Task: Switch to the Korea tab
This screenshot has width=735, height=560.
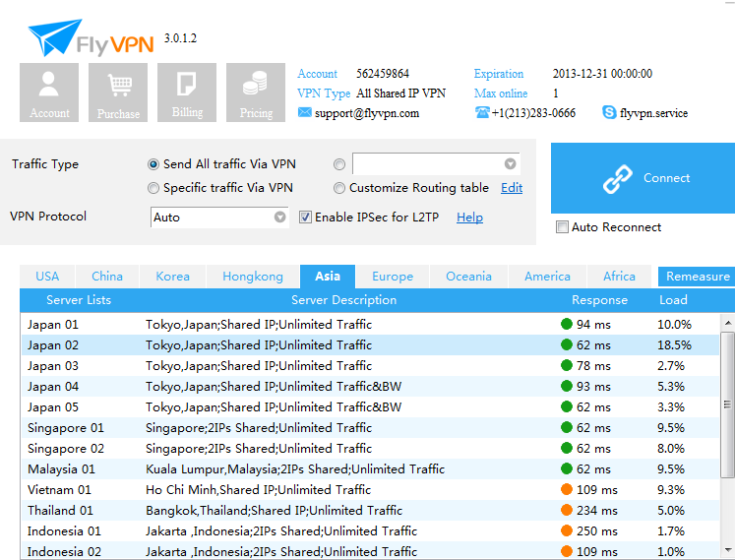Action: tap(172, 277)
